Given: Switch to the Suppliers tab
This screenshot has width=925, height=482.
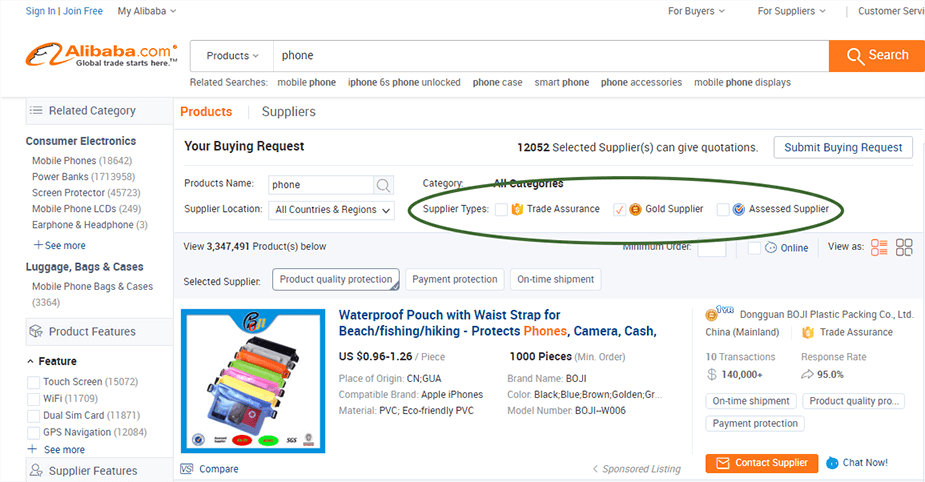Looking at the screenshot, I should 288,112.
